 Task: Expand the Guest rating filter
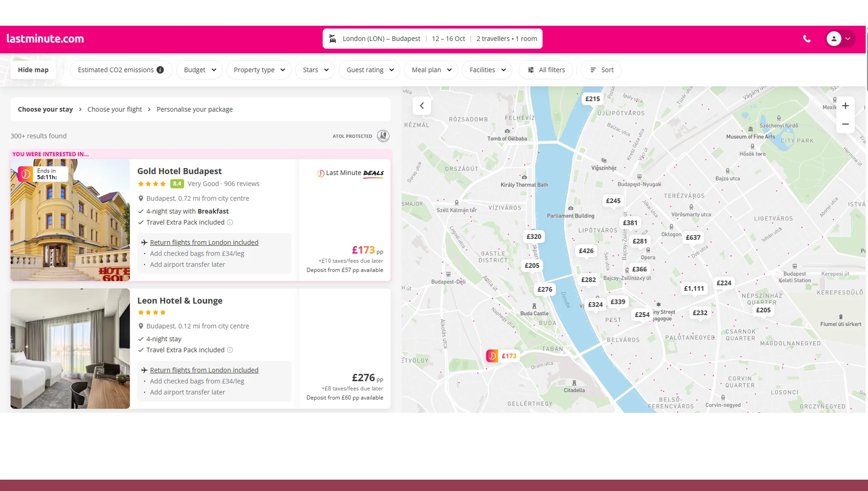pyautogui.click(x=369, y=70)
